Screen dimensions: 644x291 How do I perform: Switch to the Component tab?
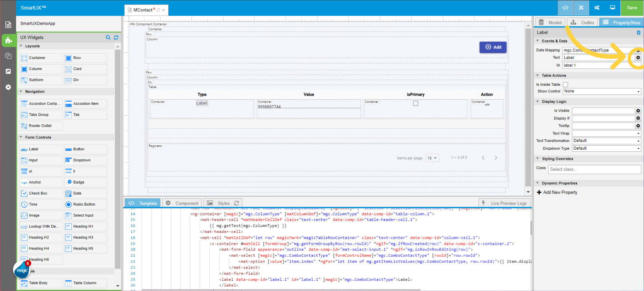click(182, 203)
